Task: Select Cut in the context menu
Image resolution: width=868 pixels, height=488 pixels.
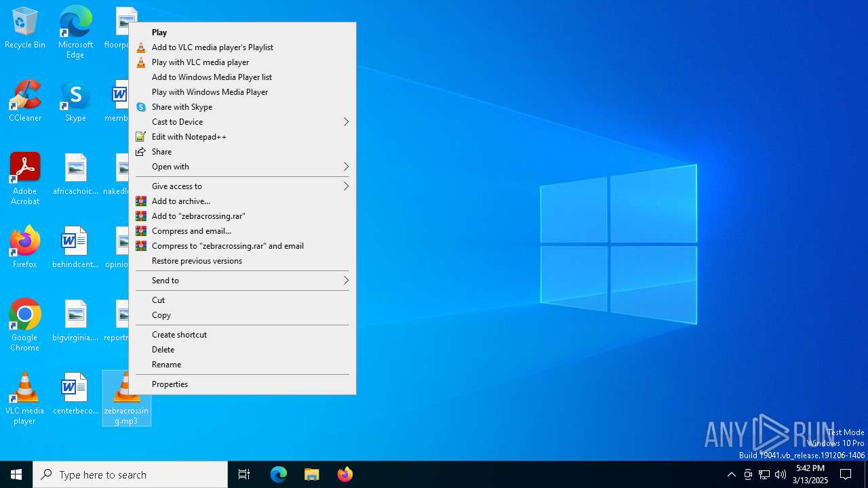Action: [242, 300]
